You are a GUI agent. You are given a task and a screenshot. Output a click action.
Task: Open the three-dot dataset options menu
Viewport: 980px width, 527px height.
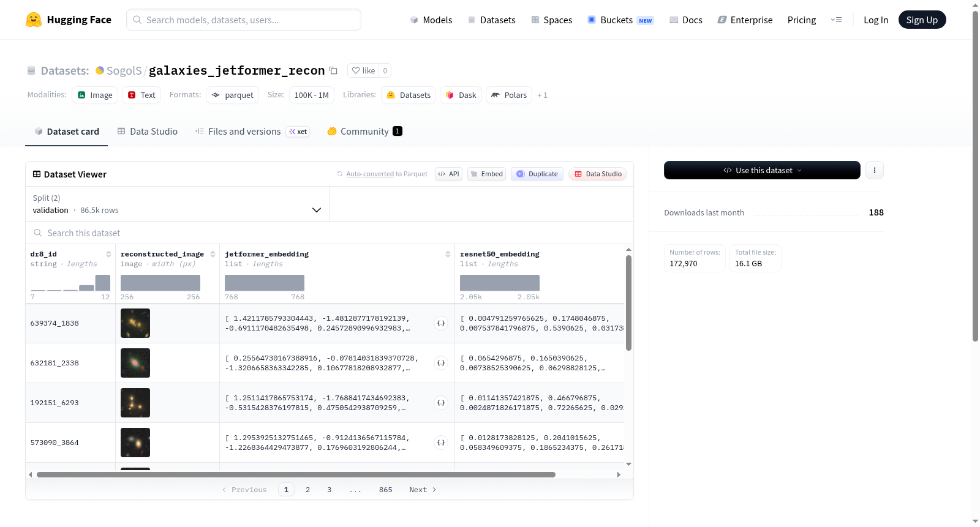875,170
